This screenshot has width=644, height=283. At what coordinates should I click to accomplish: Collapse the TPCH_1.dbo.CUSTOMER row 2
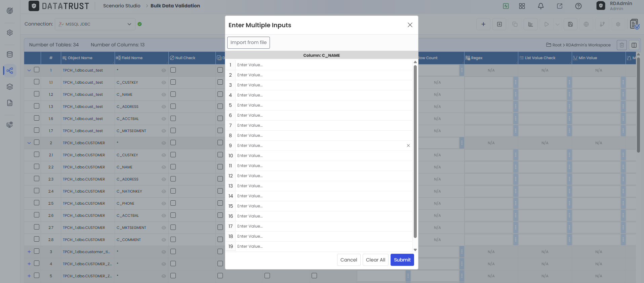[29, 143]
